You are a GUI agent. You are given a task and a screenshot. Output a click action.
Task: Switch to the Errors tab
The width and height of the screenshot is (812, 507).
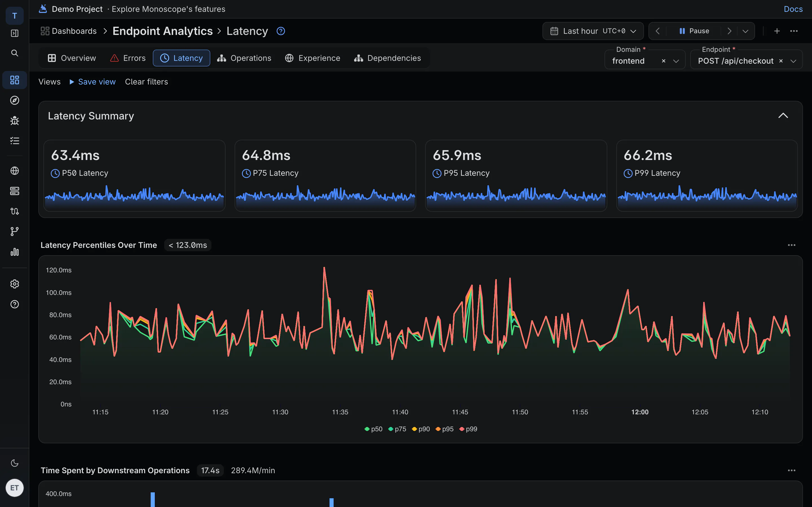coord(128,58)
